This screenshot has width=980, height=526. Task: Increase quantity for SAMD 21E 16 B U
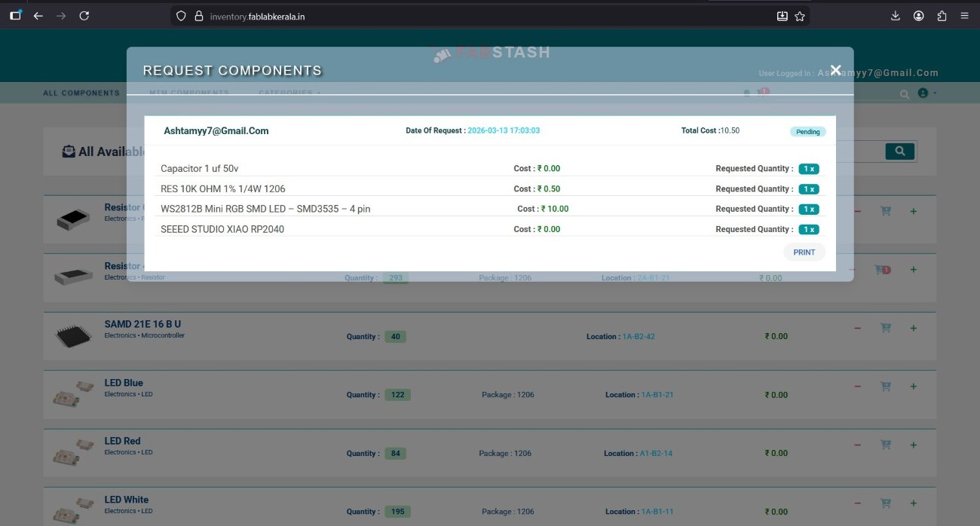(914, 328)
